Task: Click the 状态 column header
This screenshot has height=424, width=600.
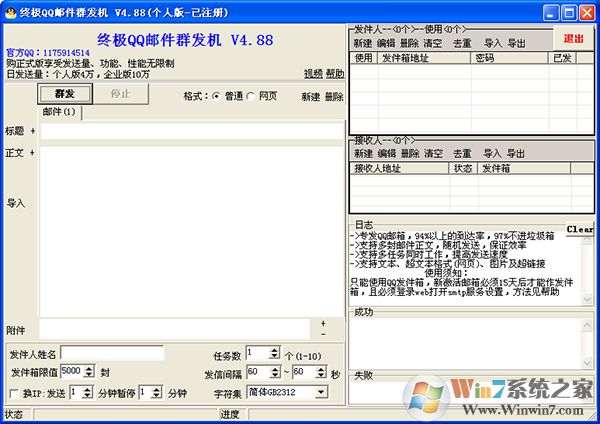Action: click(x=463, y=168)
